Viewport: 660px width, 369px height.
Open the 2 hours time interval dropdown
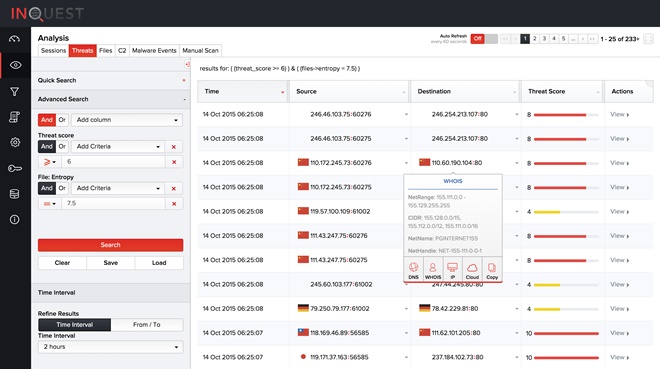point(110,347)
